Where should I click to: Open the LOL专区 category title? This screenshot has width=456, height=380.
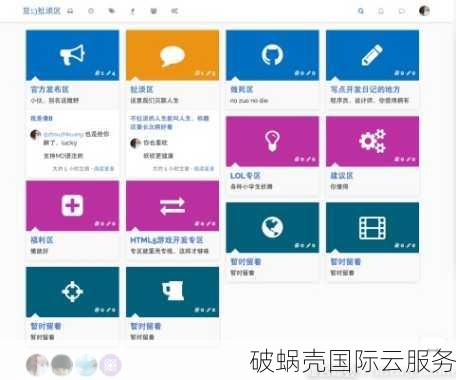pyautogui.click(x=245, y=176)
